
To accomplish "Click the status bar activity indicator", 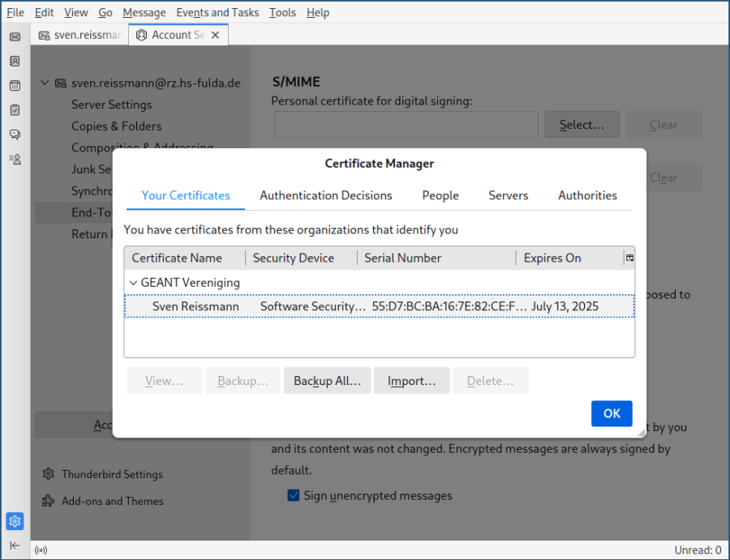I will click(41, 549).
